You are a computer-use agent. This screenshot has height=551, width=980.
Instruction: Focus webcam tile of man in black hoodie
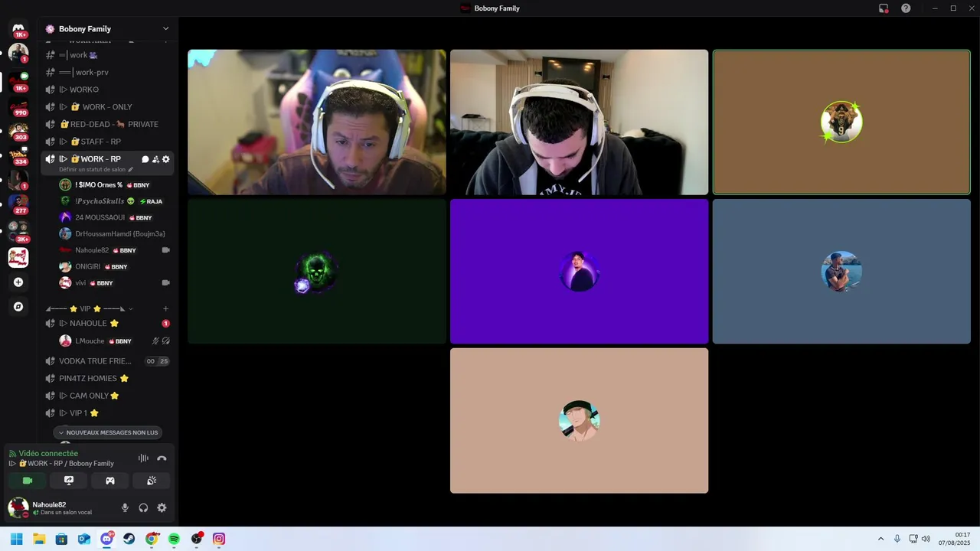click(x=580, y=122)
